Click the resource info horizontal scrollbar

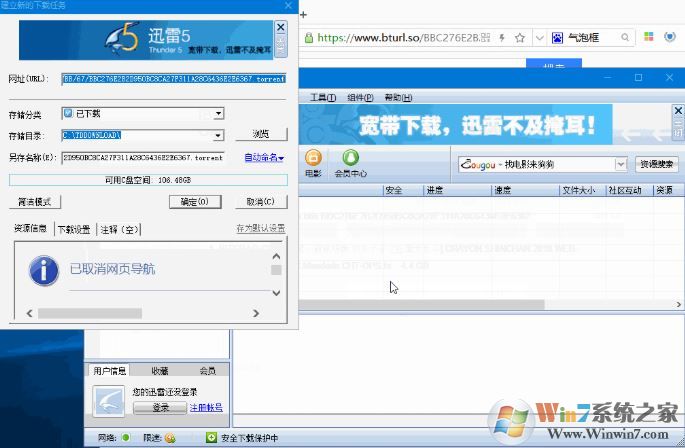coord(90,313)
